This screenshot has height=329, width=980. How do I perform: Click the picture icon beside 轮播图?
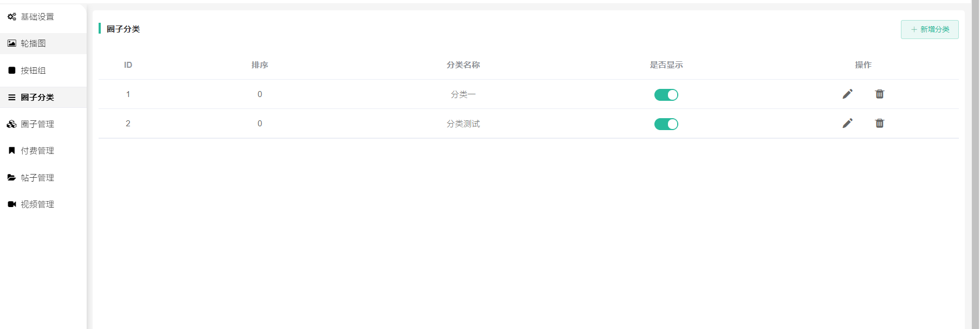(x=11, y=43)
